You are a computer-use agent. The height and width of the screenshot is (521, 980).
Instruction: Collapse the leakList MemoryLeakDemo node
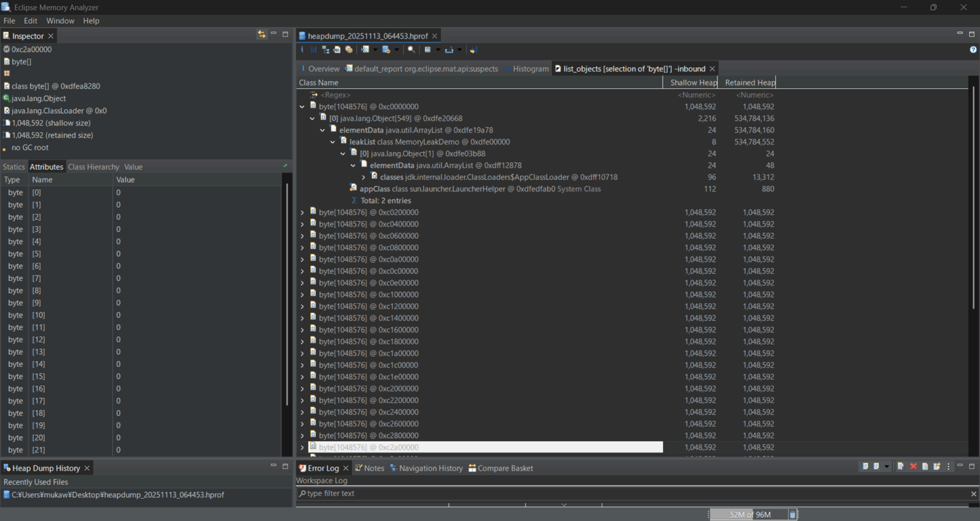point(332,141)
